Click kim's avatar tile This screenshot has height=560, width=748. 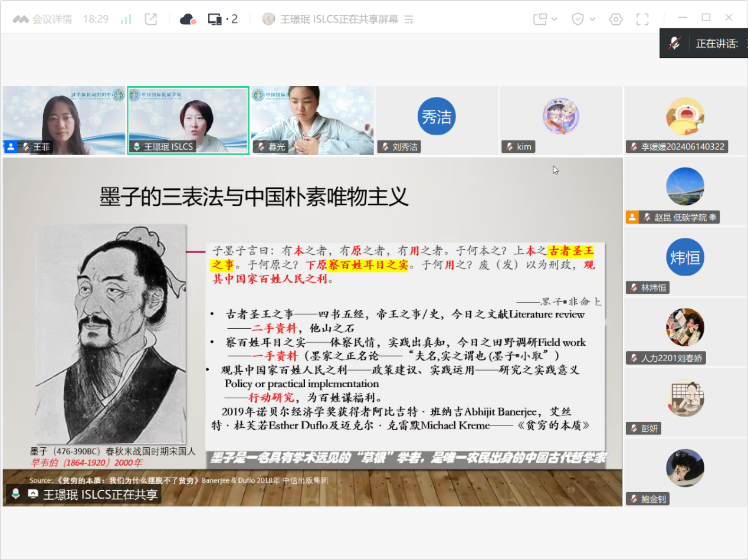560,117
